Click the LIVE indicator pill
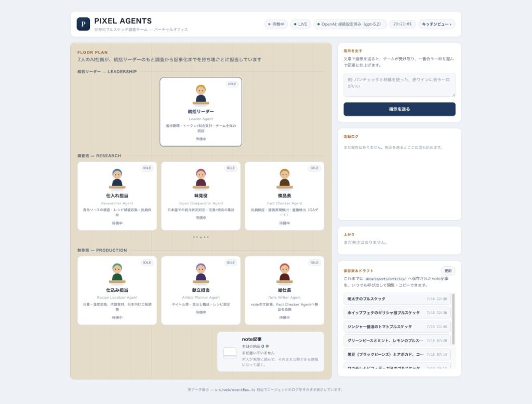 (x=301, y=24)
